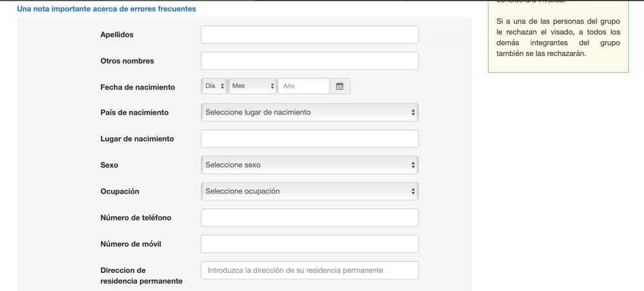Select the Lugar de nacimiento text input
This screenshot has height=291, width=644.
point(309,139)
